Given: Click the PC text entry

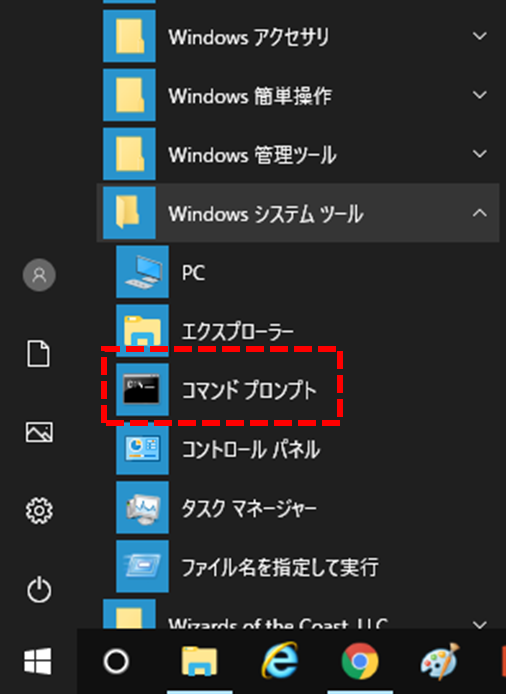Looking at the screenshot, I should click(x=193, y=273).
